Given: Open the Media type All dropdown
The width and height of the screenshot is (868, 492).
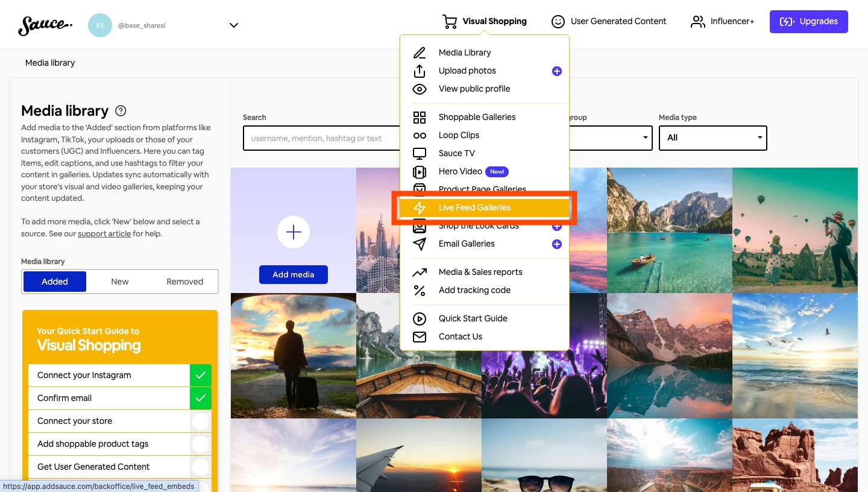Looking at the screenshot, I should pos(713,138).
